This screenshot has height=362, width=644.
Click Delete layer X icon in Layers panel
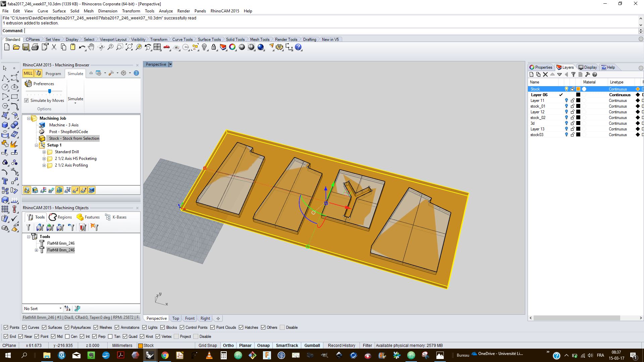(x=545, y=74)
